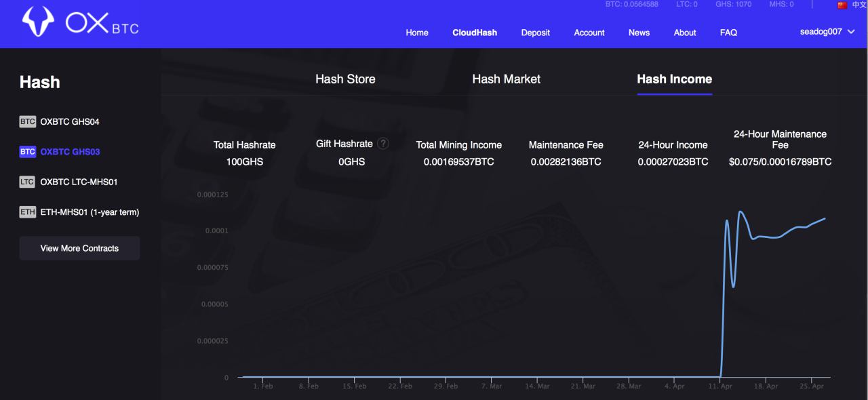Click the Total Hashrate 100GHS value
Viewport: 868px width, 400px height.
[245, 162]
